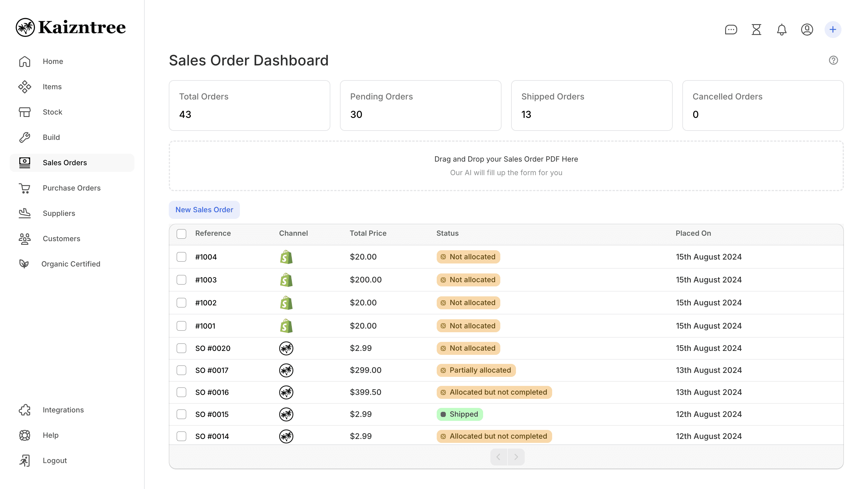The height and width of the screenshot is (489, 868).
Task: Open the chat messages icon
Action: (731, 30)
